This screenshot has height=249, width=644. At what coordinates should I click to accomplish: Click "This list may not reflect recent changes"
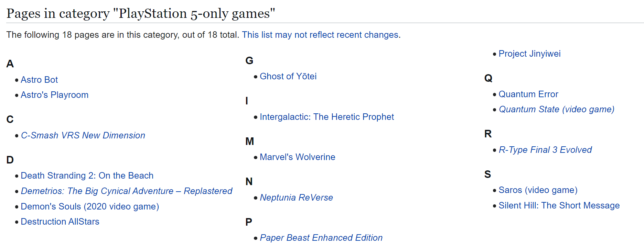320,35
